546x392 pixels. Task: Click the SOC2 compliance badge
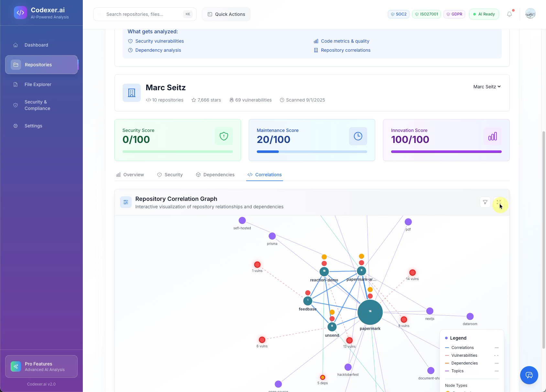[399, 14]
